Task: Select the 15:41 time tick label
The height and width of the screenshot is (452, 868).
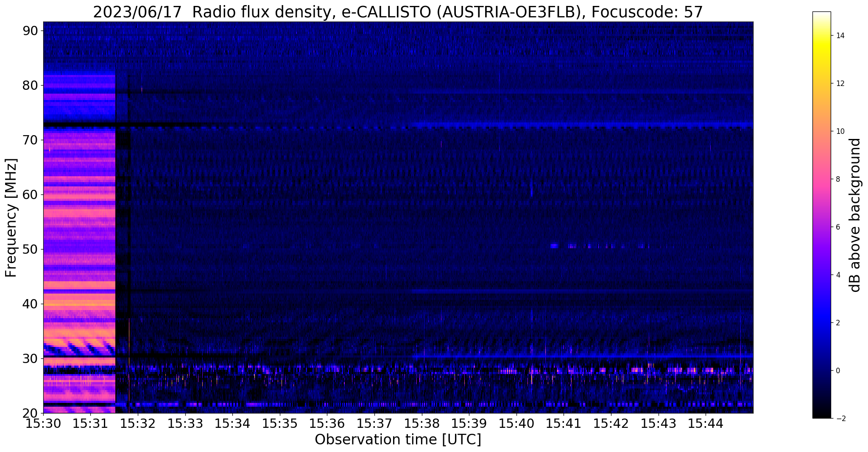Action: 564,423
